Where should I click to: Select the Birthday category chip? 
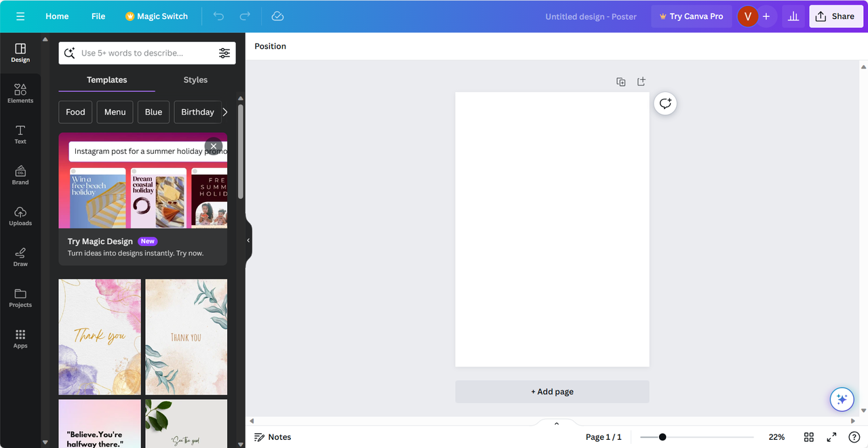coord(197,112)
